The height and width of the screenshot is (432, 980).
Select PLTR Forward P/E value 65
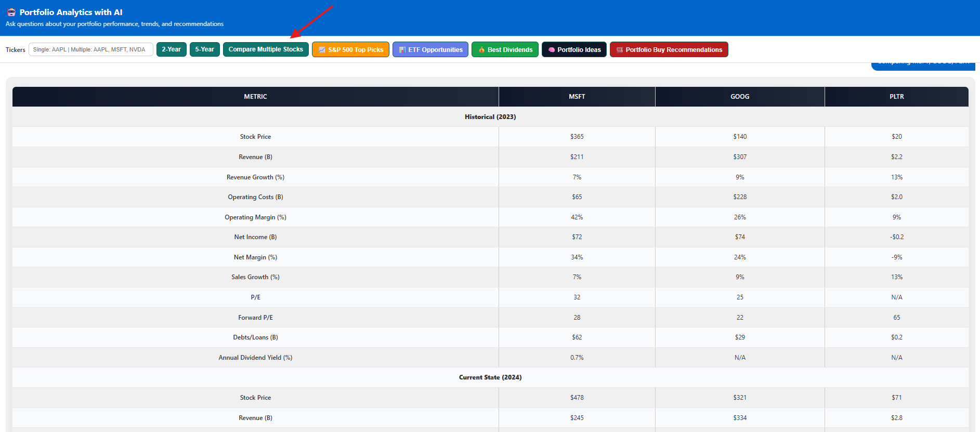[897, 318]
